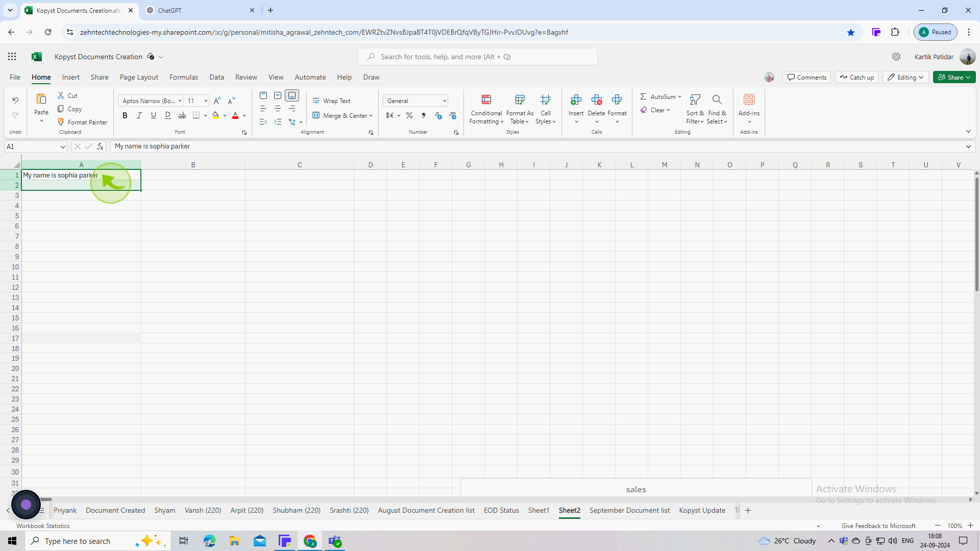This screenshot has height=551, width=980.
Task: Open the EOD Status sheet tab
Action: pyautogui.click(x=501, y=510)
